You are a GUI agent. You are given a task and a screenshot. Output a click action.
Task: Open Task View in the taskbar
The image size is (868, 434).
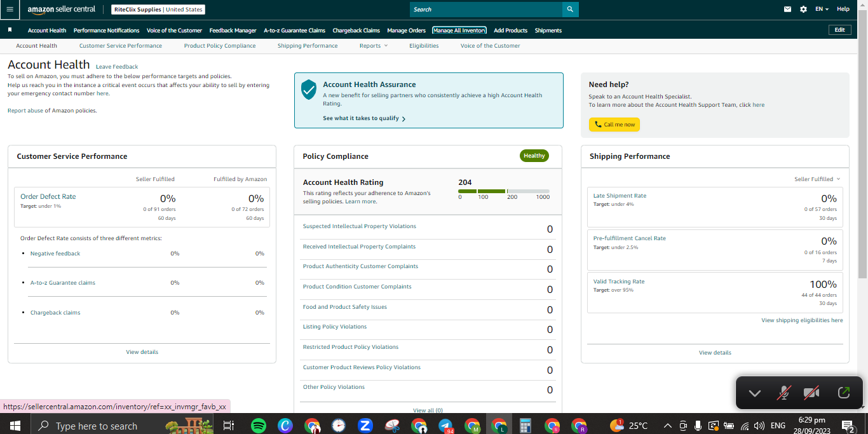(x=229, y=426)
